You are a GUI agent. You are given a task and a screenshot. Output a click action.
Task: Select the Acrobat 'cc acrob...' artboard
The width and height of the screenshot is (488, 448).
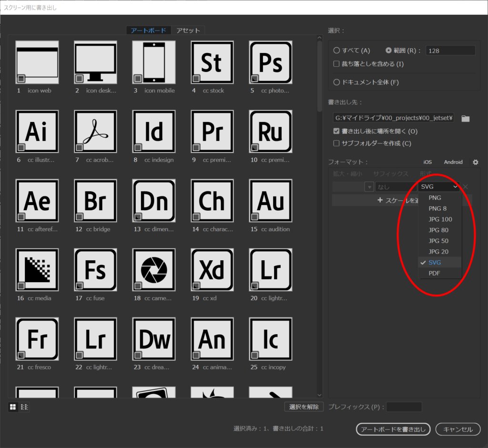95,132
